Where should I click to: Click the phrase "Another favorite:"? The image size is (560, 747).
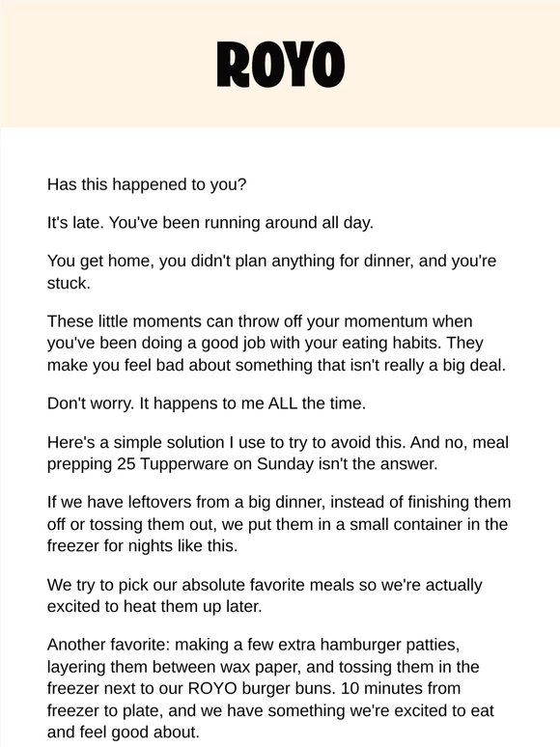click(108, 645)
